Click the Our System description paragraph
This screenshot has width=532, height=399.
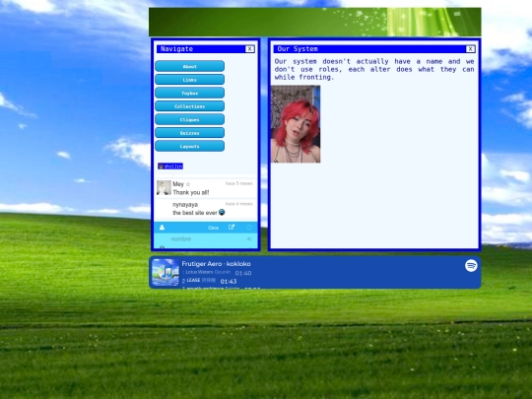(x=374, y=69)
